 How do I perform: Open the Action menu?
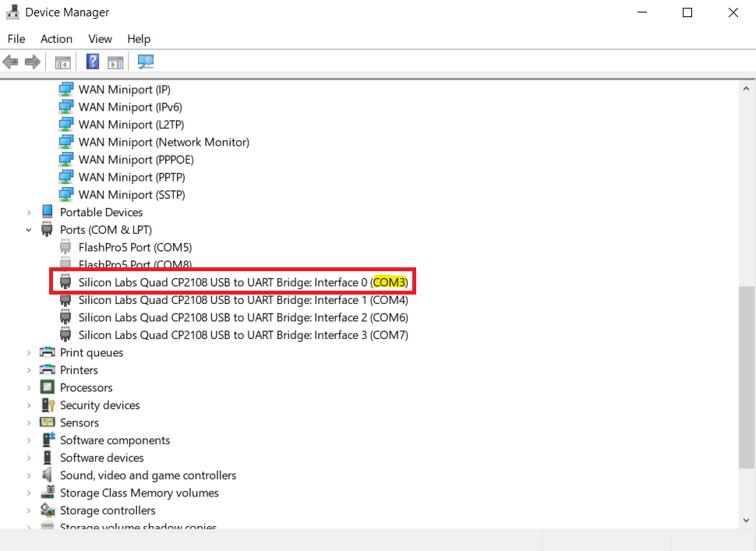click(x=56, y=39)
